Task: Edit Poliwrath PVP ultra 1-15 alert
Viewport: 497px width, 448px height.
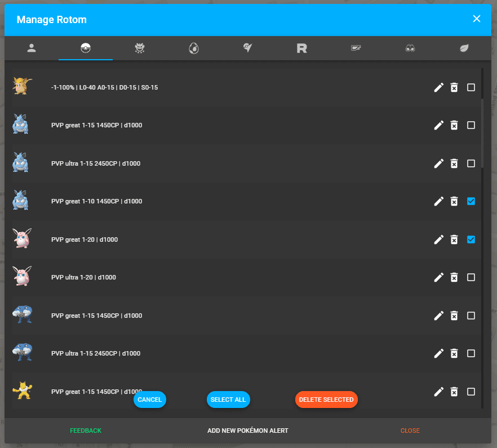Action: click(x=438, y=353)
